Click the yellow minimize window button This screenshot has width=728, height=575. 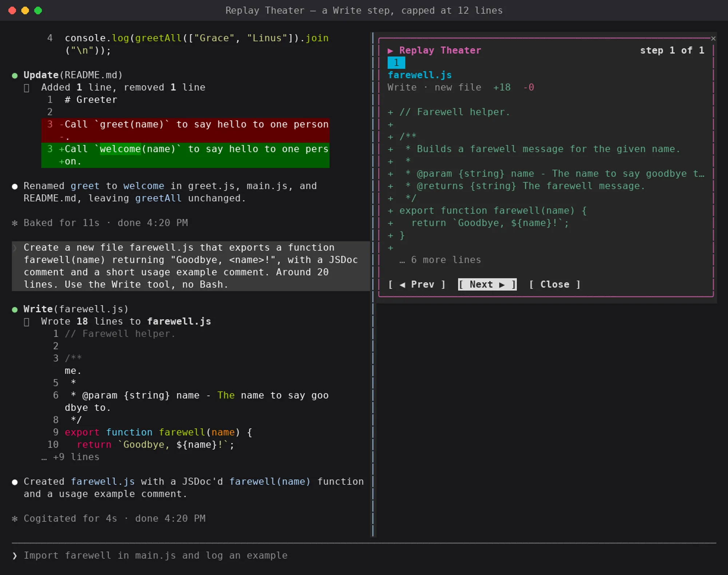[25, 11]
